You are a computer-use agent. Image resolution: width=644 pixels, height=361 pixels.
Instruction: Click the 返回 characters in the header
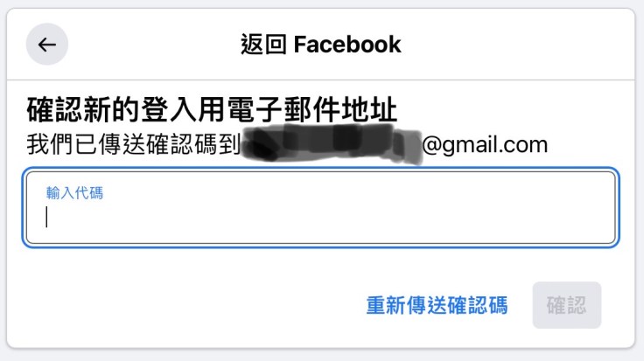(x=263, y=45)
